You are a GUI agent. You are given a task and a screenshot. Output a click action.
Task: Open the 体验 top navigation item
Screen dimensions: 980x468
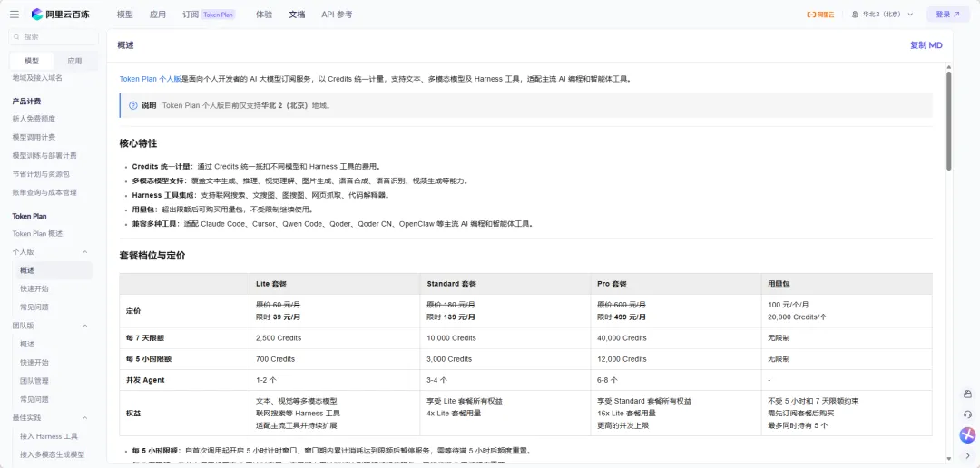(x=264, y=15)
